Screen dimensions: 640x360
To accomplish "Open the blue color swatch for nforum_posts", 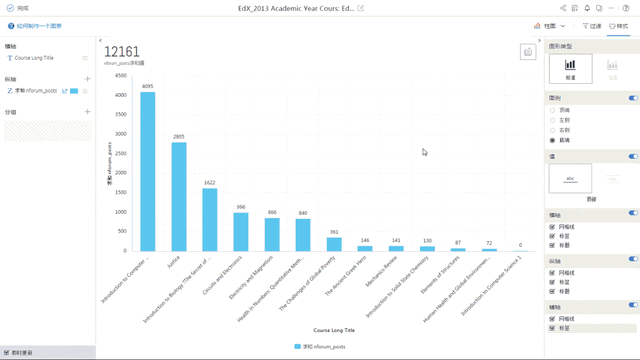I will tap(74, 91).
